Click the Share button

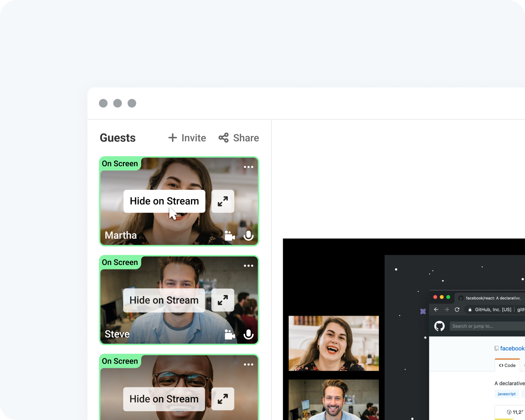[x=239, y=138]
